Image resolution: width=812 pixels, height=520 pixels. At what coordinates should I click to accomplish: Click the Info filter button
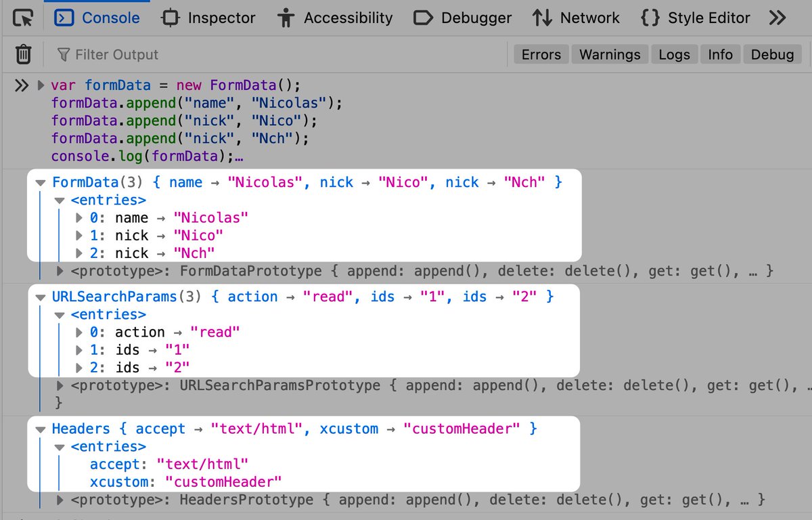click(x=720, y=54)
